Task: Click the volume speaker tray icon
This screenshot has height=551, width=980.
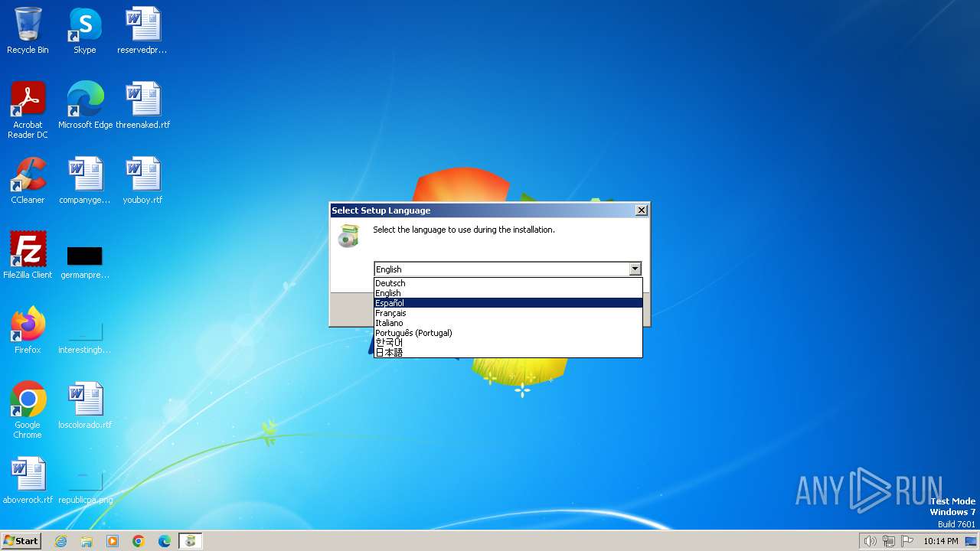Action: coord(870,541)
